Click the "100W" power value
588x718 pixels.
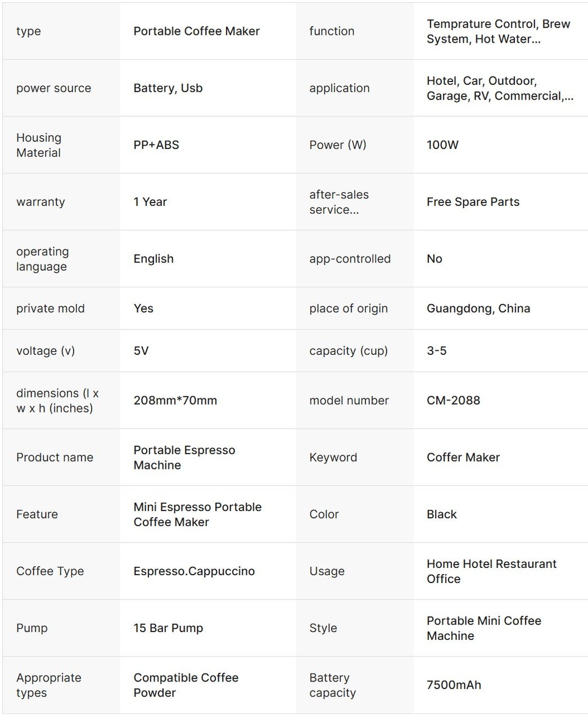click(442, 145)
